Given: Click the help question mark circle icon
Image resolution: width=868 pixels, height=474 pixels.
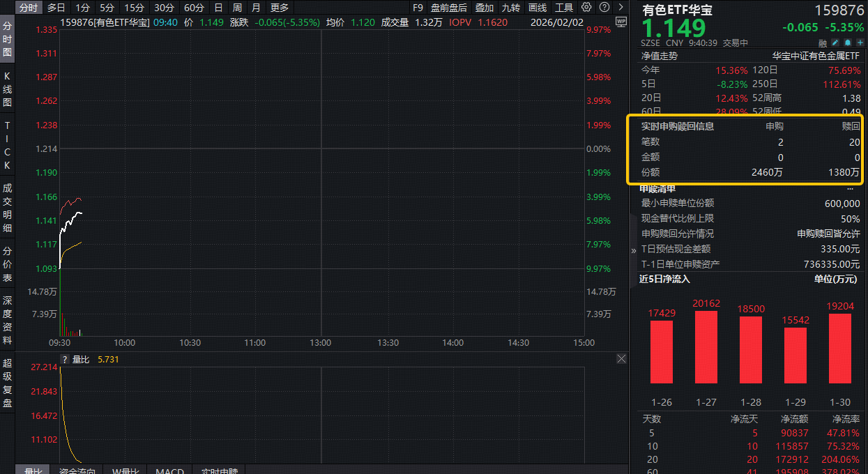Looking at the screenshot, I should coord(604,8).
